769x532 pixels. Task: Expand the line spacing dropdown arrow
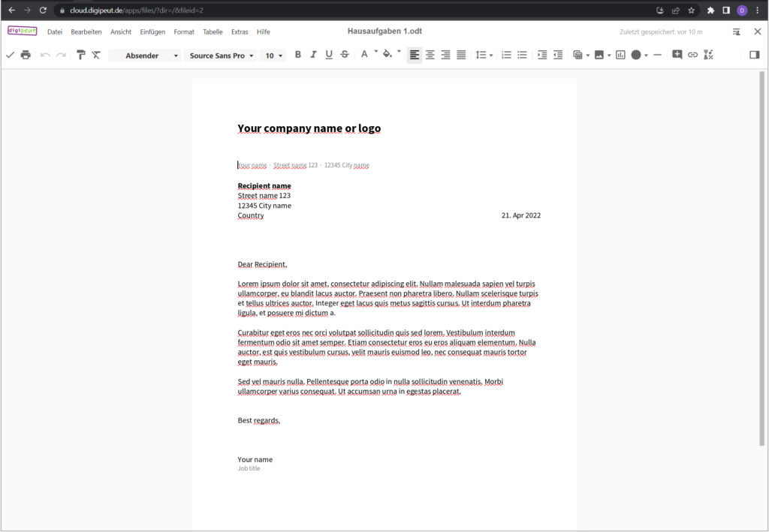[491, 56]
